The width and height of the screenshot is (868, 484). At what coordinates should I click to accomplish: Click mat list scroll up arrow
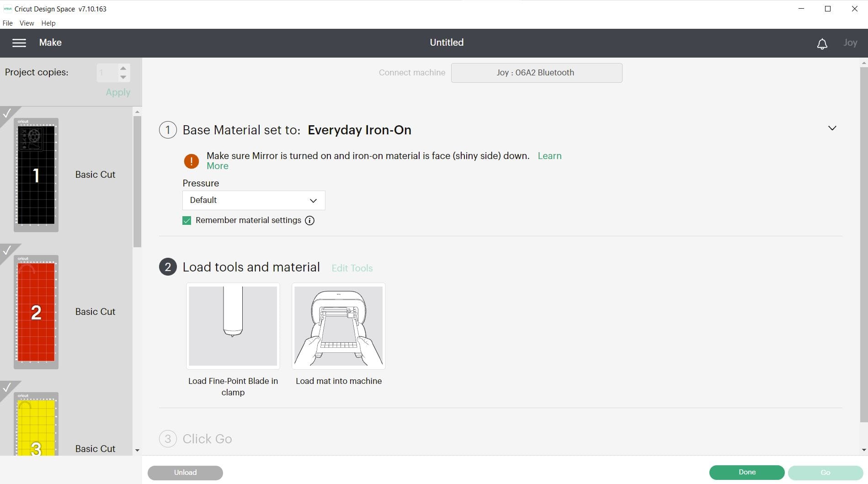[x=137, y=112]
